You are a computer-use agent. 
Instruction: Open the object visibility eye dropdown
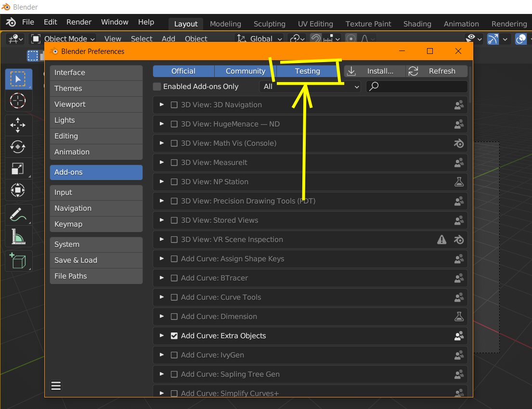[x=474, y=39]
